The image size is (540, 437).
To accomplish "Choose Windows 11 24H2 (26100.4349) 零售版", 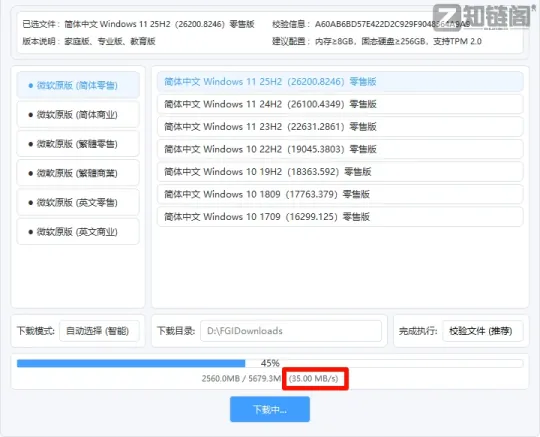I will click(340, 104).
